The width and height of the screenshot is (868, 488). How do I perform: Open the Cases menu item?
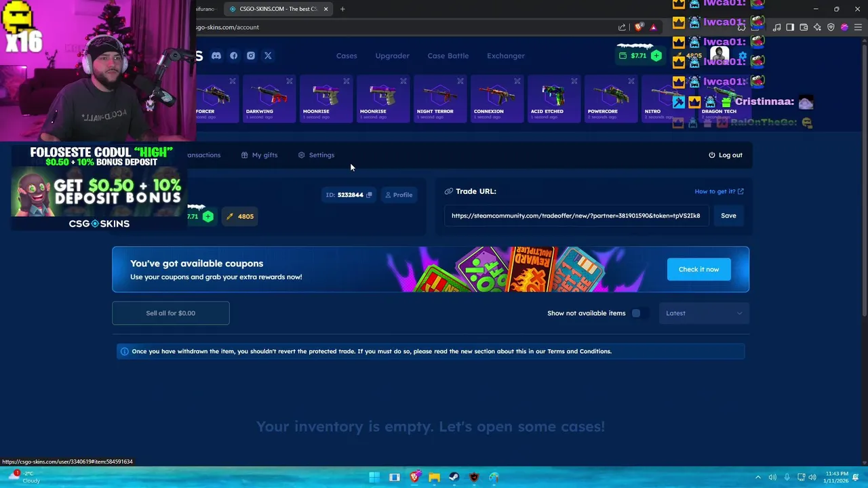347,56
